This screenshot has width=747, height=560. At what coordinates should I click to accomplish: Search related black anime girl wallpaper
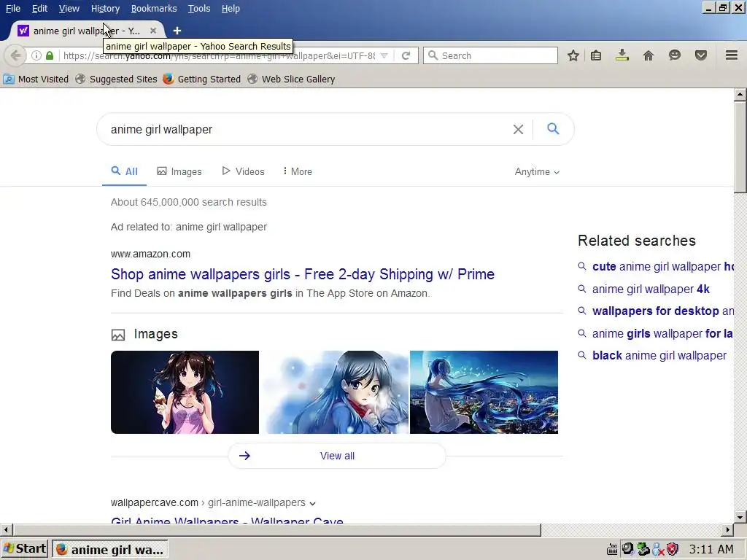(x=659, y=356)
